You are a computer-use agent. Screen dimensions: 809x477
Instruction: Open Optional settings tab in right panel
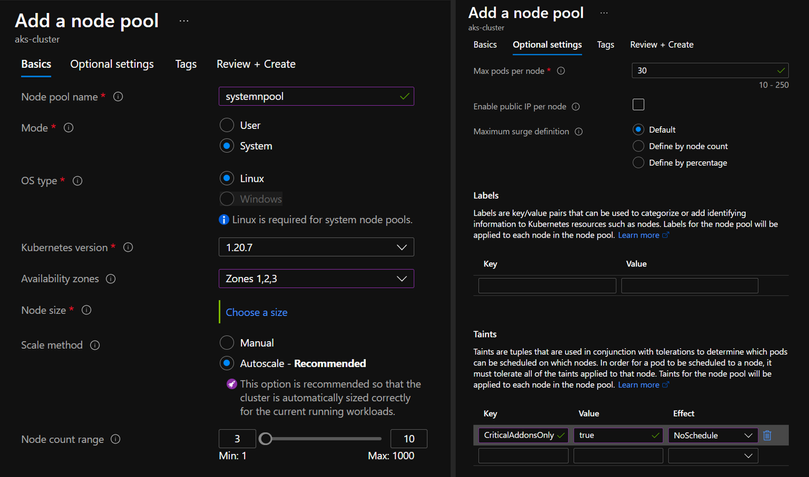[547, 45]
